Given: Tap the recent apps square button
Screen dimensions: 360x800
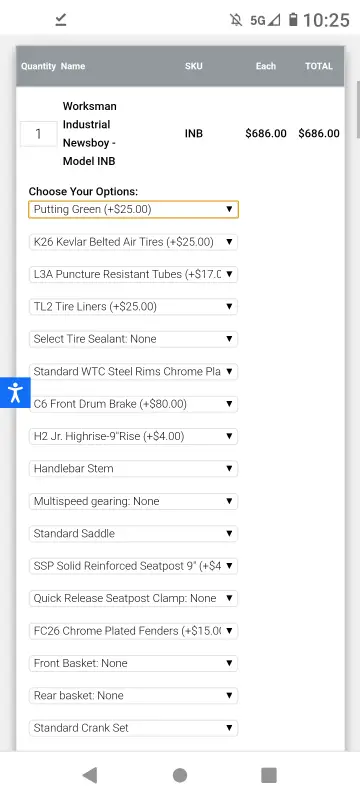Looking at the screenshot, I should [x=269, y=775].
